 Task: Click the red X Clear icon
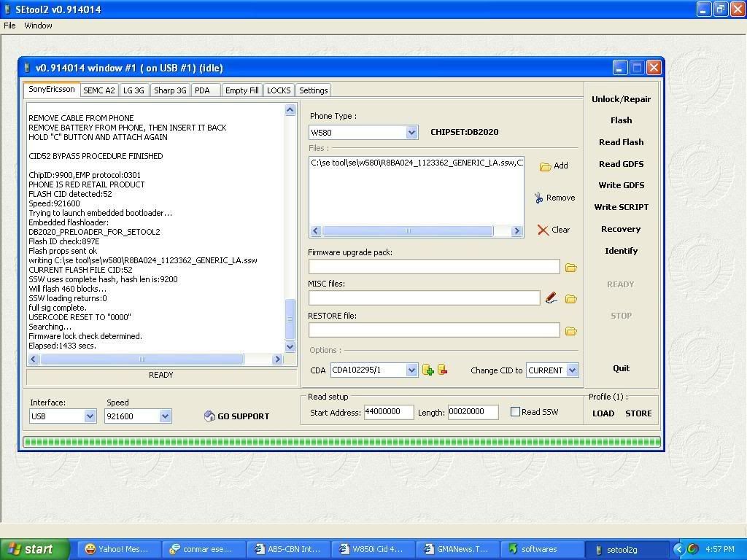click(x=543, y=230)
